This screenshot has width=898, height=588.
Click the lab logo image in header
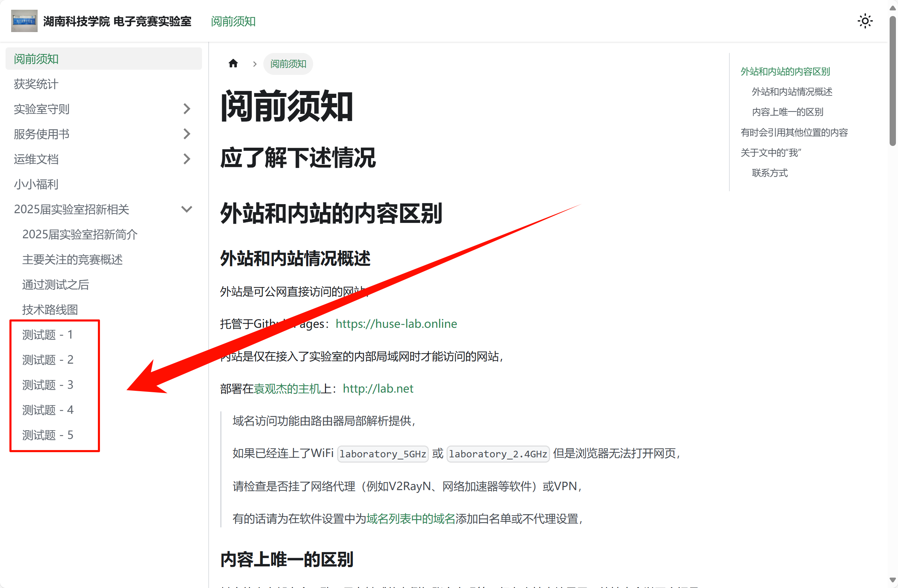[24, 21]
